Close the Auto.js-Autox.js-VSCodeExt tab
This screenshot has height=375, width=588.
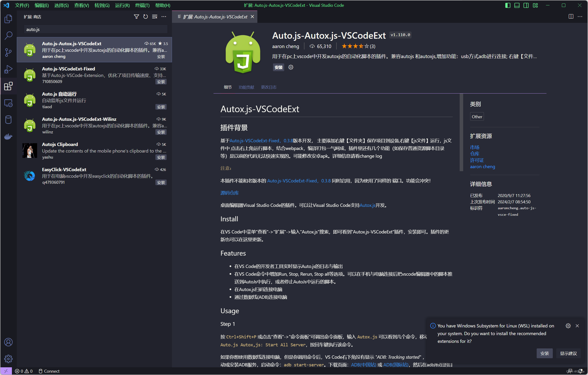(x=252, y=17)
